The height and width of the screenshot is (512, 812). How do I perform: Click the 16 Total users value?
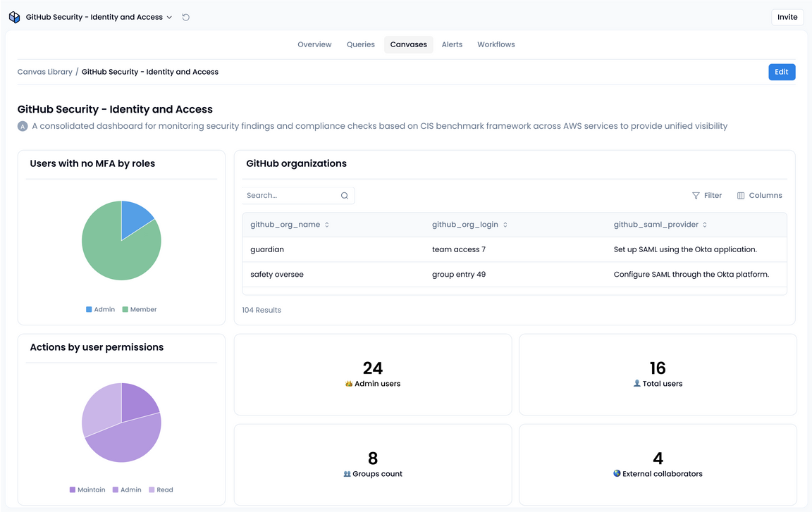tap(658, 368)
